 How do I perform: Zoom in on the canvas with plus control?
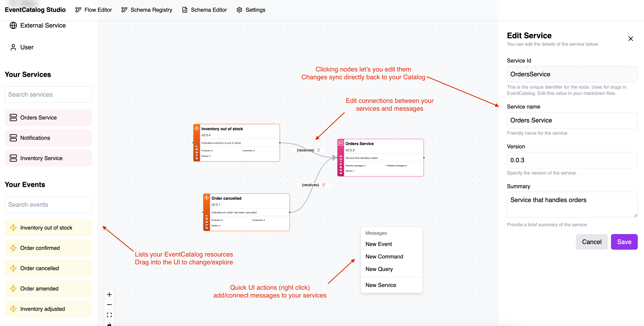pos(109,294)
